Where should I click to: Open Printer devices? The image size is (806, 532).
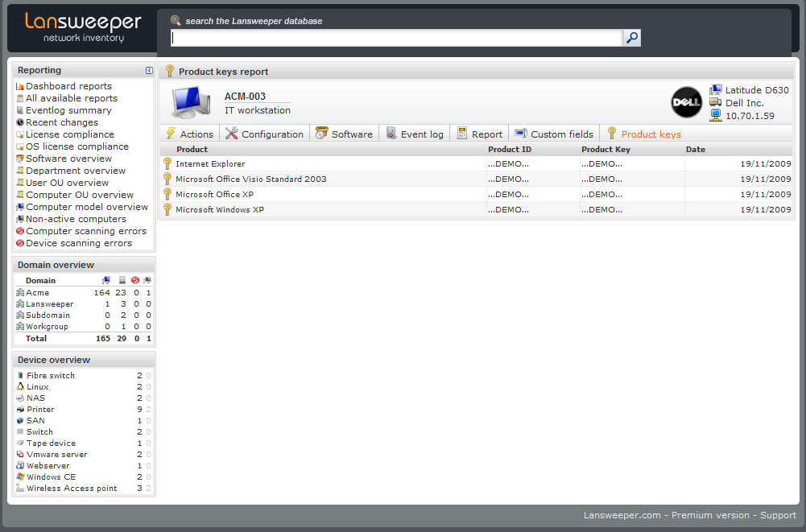(40, 409)
